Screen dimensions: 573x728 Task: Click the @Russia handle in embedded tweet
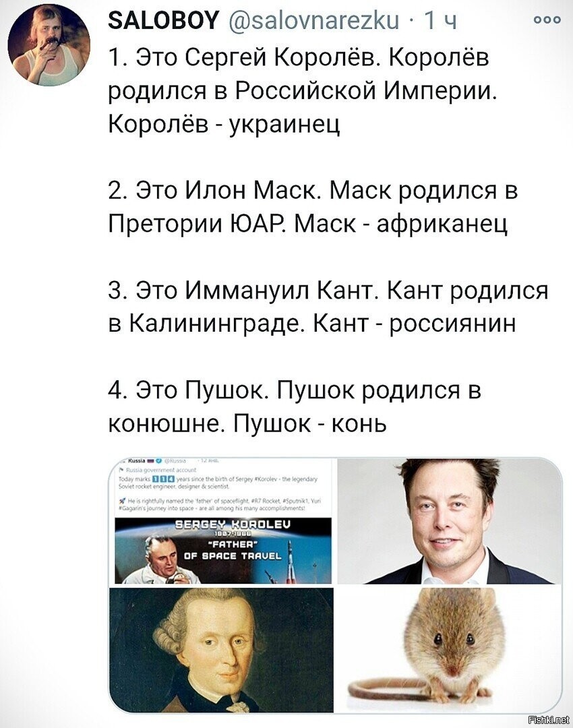tap(175, 461)
